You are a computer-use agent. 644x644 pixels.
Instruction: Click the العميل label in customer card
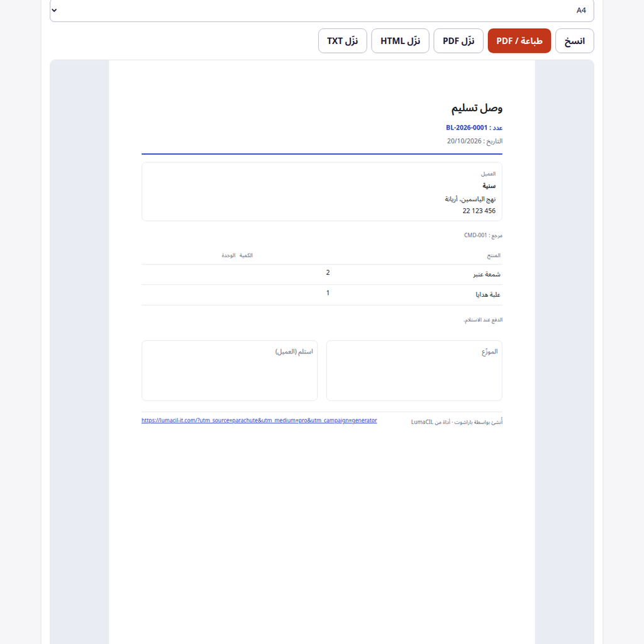[488, 174]
